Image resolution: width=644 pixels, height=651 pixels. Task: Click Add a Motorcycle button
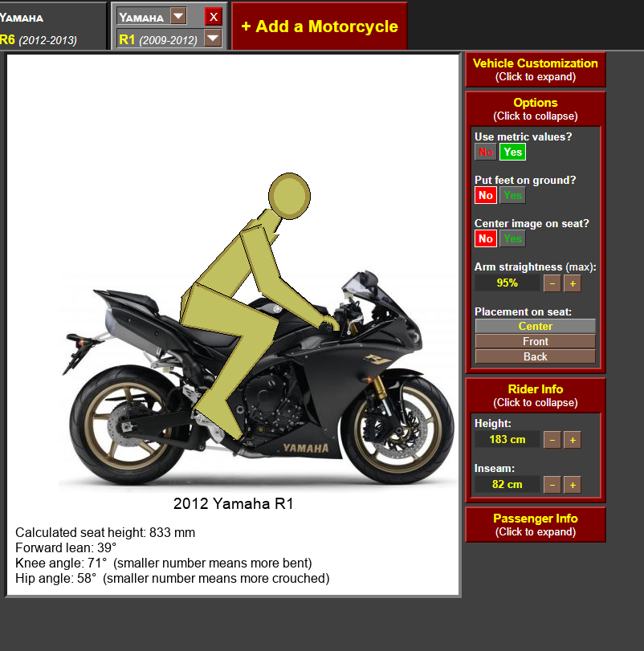[320, 26]
